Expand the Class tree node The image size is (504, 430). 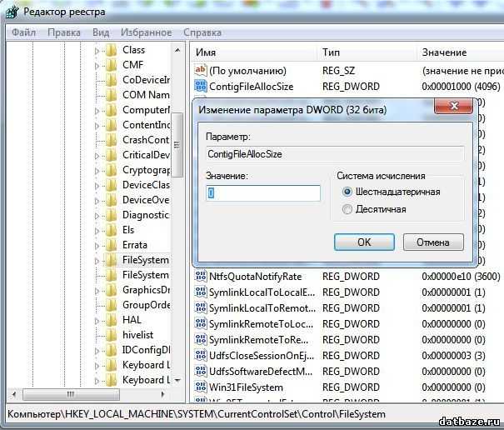click(97, 50)
